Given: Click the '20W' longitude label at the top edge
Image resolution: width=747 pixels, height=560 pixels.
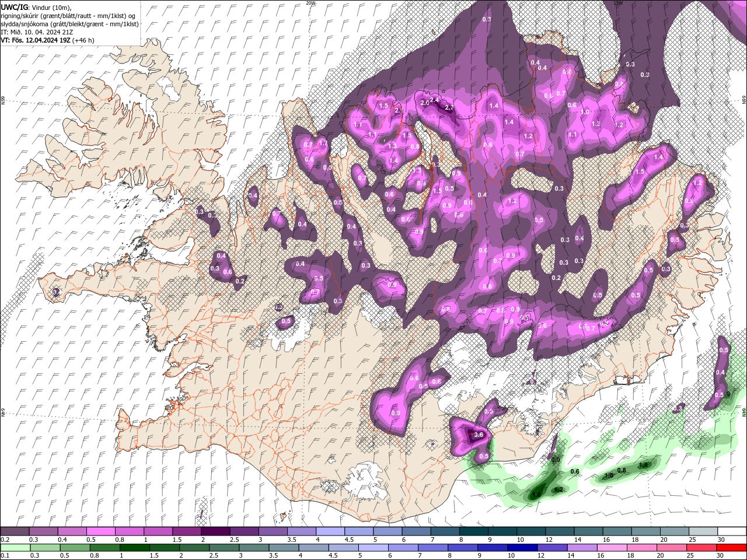Looking at the screenshot, I should tap(310, 3).
